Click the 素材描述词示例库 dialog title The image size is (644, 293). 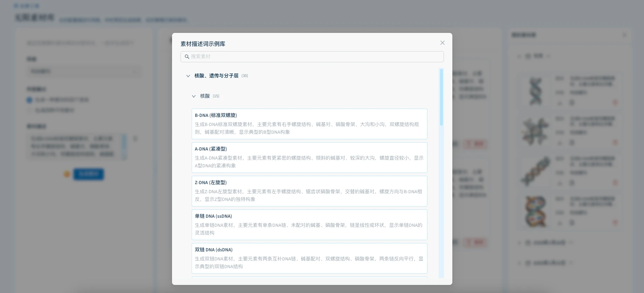[x=203, y=44]
